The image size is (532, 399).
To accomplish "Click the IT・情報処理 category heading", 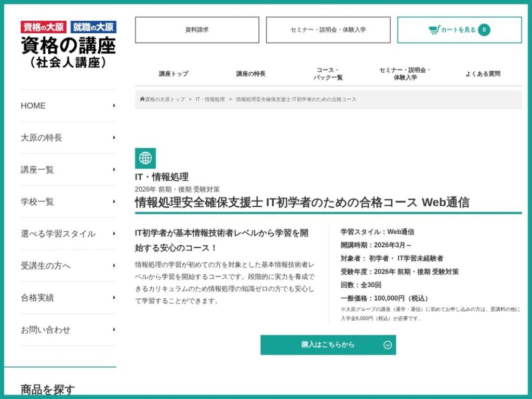I will click(162, 177).
